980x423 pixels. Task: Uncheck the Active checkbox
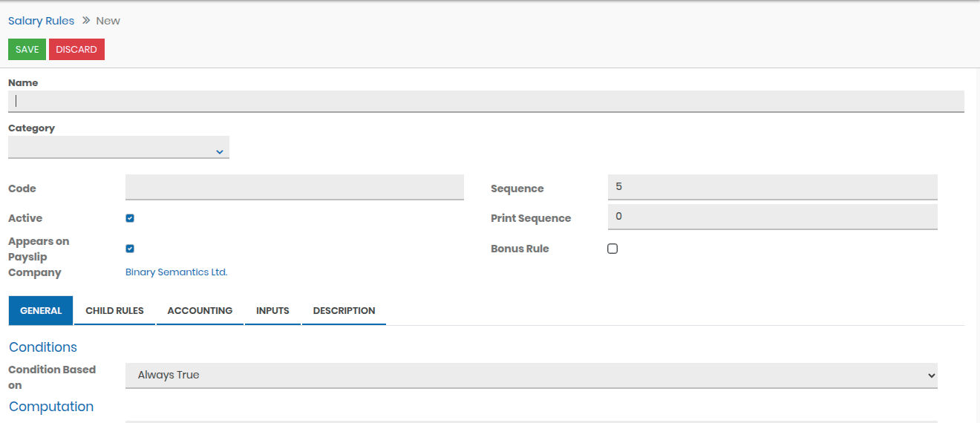[130, 218]
